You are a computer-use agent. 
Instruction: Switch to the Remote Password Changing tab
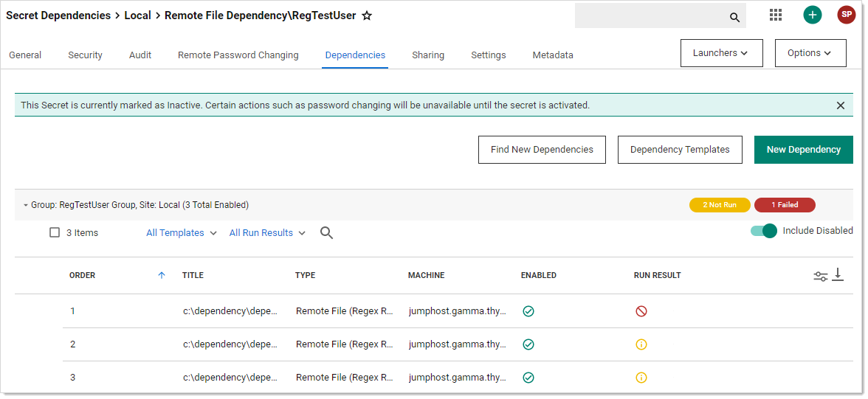238,55
